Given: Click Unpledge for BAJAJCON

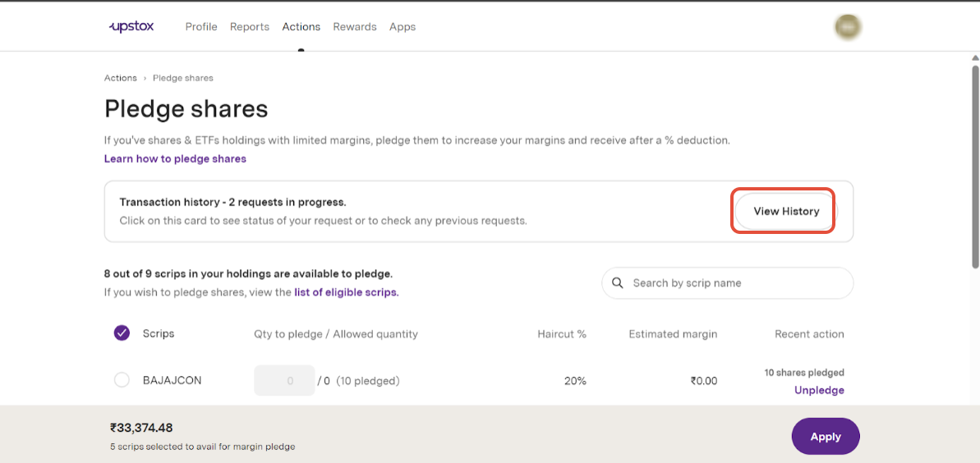Looking at the screenshot, I should click(819, 390).
